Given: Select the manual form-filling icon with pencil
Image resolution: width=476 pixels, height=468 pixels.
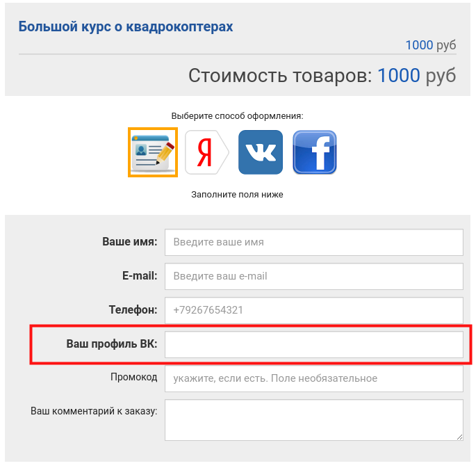Looking at the screenshot, I should (152, 152).
